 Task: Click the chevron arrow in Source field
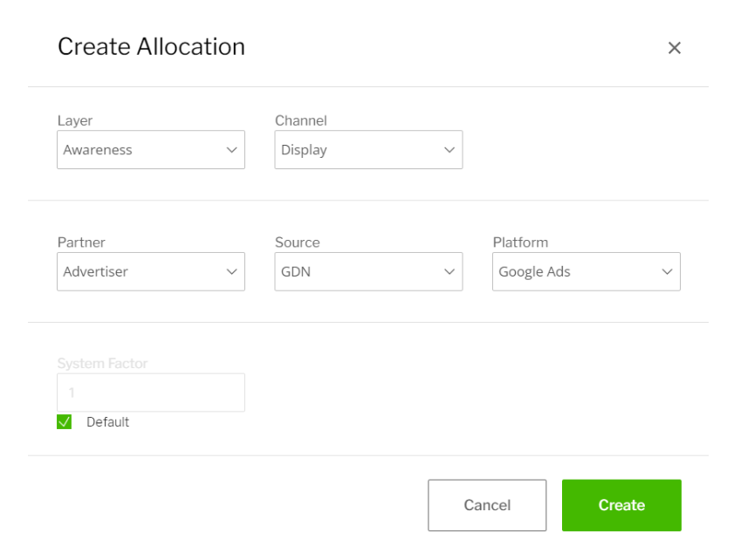[x=449, y=272]
